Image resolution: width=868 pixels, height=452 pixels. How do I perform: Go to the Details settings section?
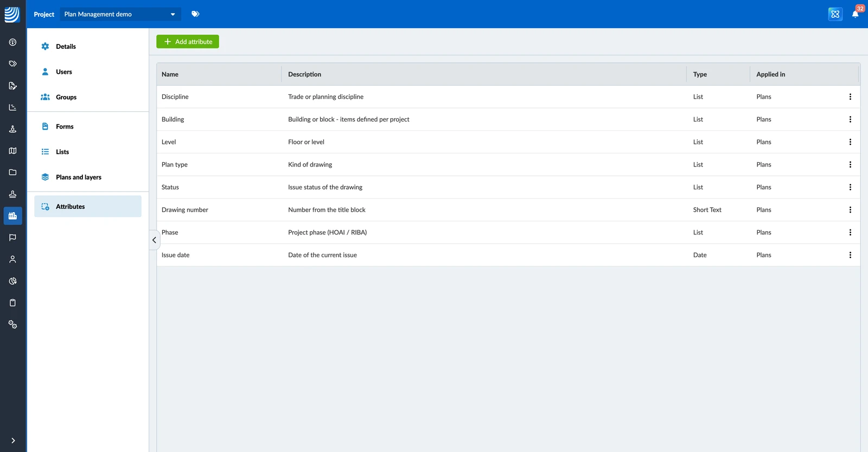coord(88,47)
